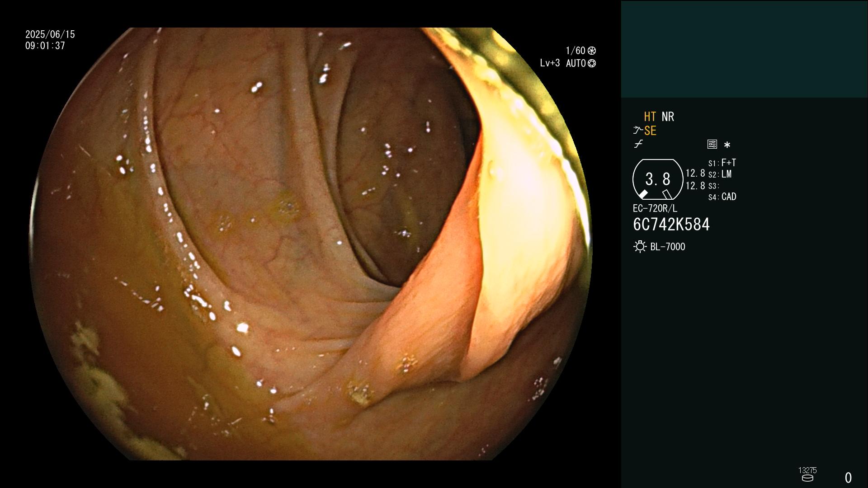
Task: Click the AUTO iris mode text
Action: 576,63
